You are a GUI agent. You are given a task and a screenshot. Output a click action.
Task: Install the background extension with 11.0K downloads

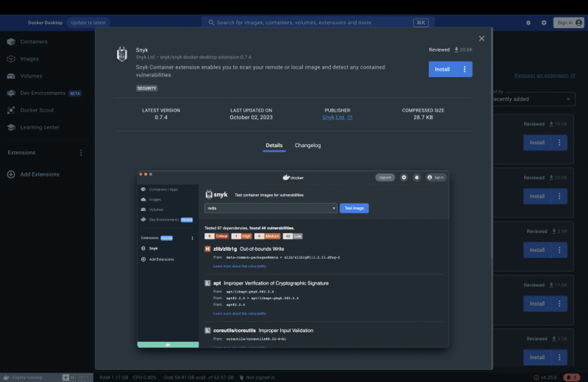[x=537, y=304]
